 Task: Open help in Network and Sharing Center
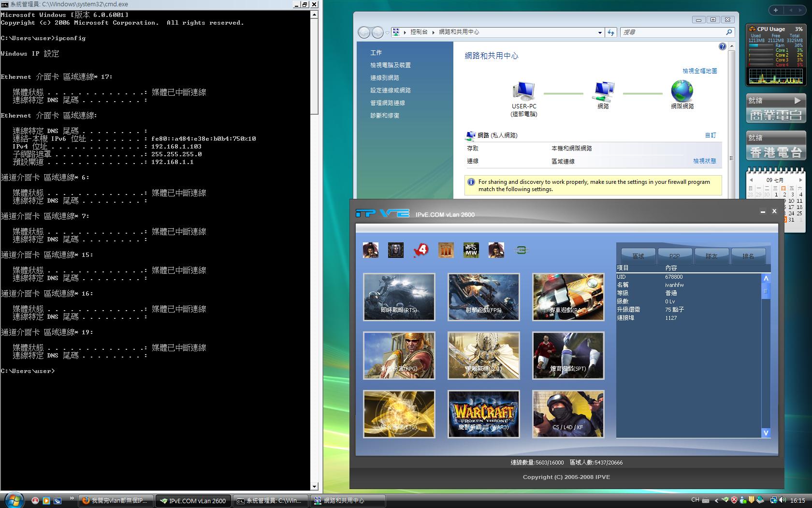722,46
